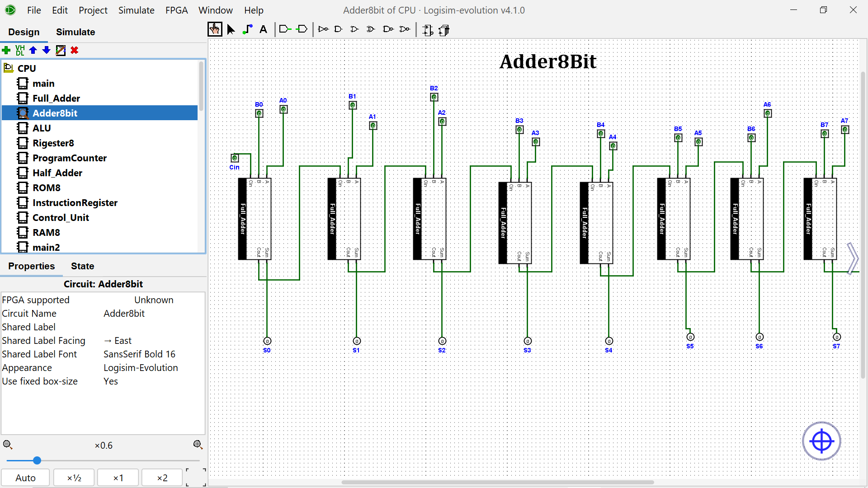The image size is (868, 488).
Task: Pick the AND gate tool
Action: click(x=338, y=29)
